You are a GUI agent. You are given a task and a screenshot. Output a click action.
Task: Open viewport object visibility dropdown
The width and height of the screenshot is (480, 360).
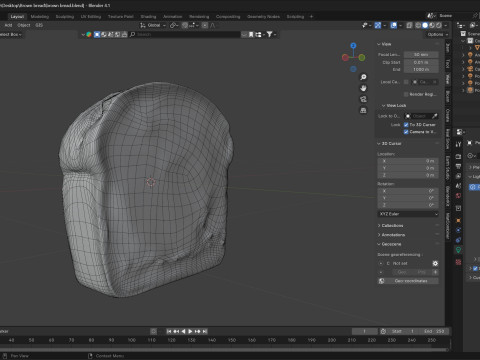[x=366, y=25]
